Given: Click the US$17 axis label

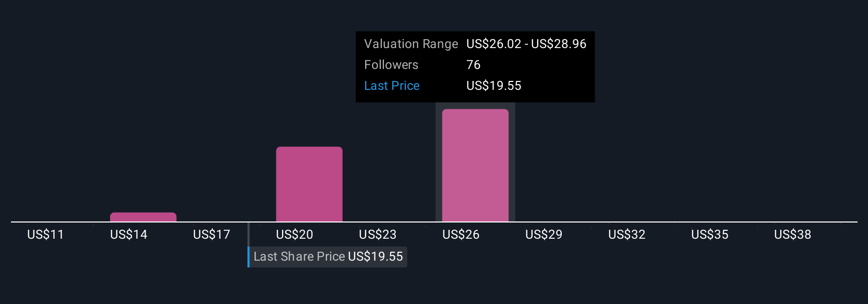Looking at the screenshot, I should pos(211,235).
